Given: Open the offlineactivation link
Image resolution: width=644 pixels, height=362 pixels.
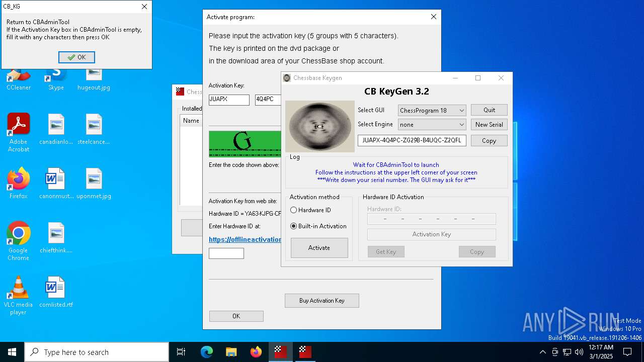Looking at the screenshot, I should coord(245,239).
